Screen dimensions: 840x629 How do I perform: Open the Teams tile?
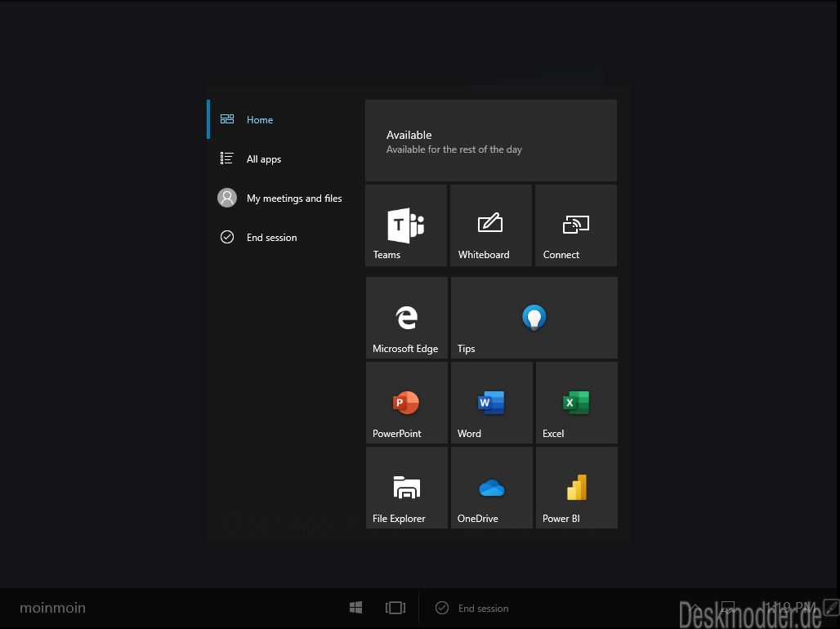[x=406, y=225]
